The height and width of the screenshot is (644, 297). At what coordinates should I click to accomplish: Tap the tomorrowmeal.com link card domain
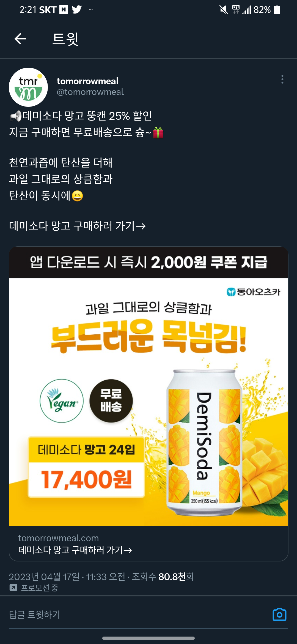click(59, 538)
